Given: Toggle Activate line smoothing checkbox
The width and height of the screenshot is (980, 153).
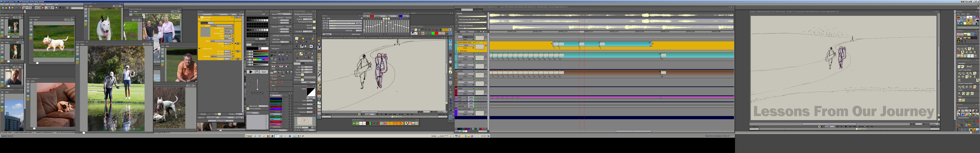Looking at the screenshot, I should (x=272, y=35).
